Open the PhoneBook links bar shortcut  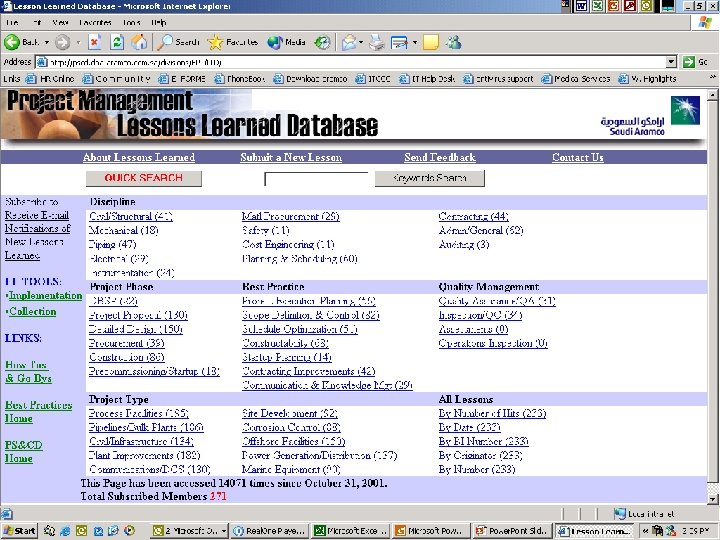point(240,79)
